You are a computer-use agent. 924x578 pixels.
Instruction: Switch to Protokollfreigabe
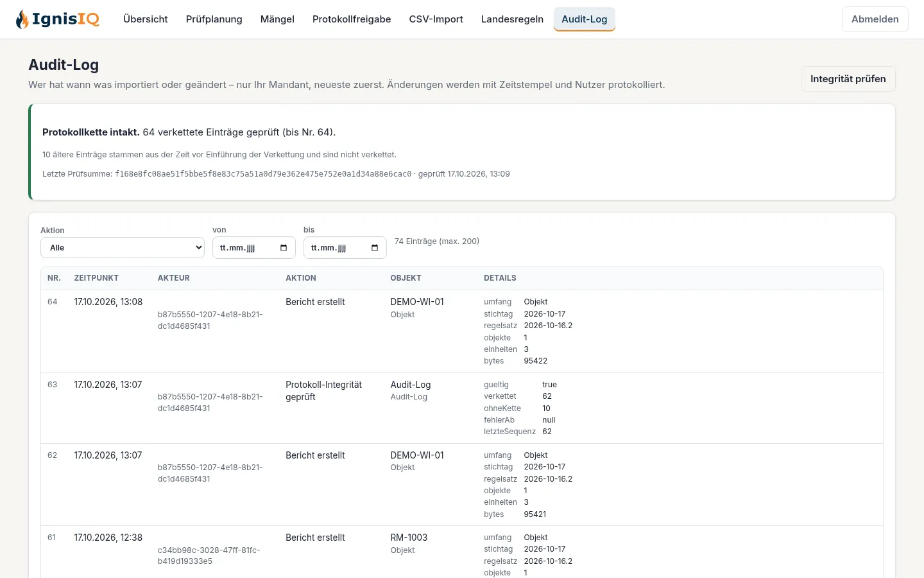[352, 19]
